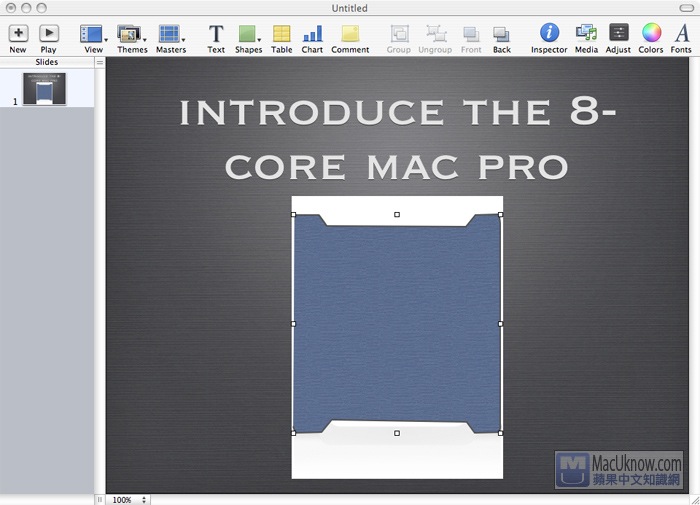Viewport: 700px width, 505px height.
Task: Open the 100% zoom level popup
Action: [128, 500]
